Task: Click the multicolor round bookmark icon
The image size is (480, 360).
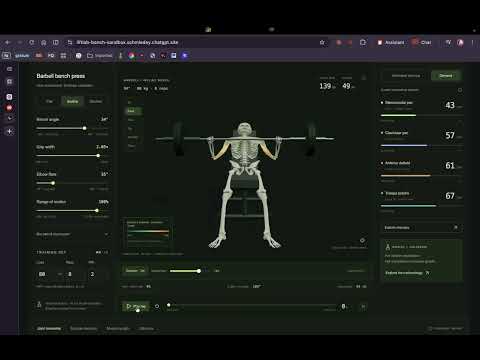Action: (x=131, y=55)
